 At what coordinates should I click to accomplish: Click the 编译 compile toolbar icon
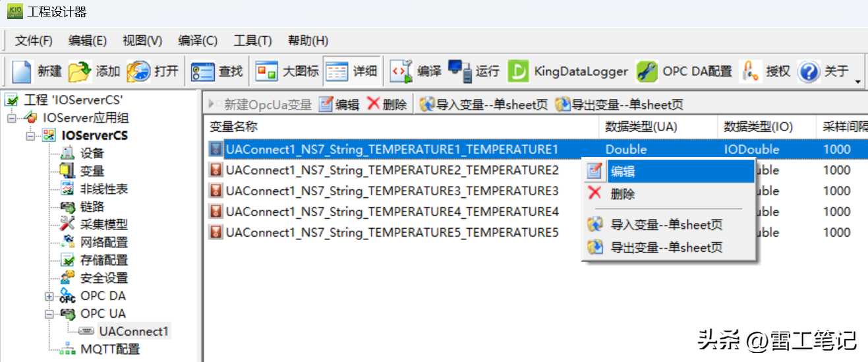[401, 71]
